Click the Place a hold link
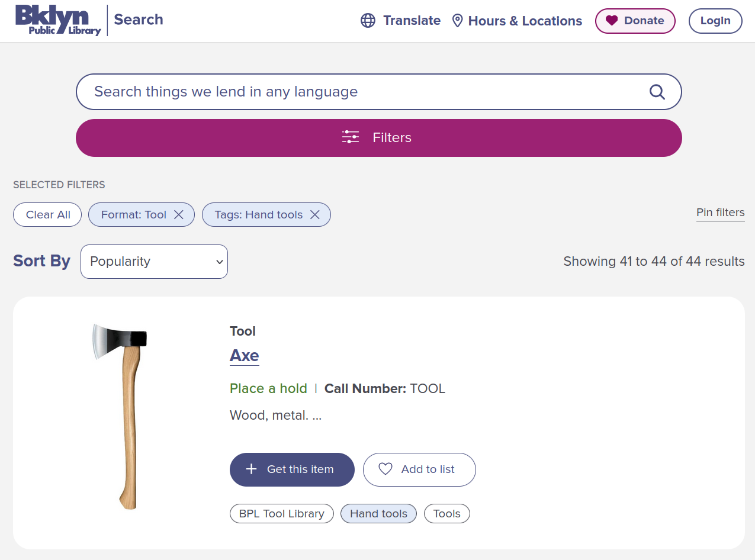This screenshot has width=755, height=560. [268, 388]
